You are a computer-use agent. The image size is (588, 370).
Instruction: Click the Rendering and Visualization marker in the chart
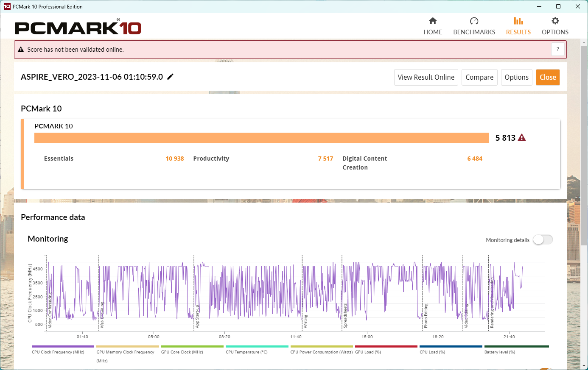pyautogui.click(x=492, y=303)
